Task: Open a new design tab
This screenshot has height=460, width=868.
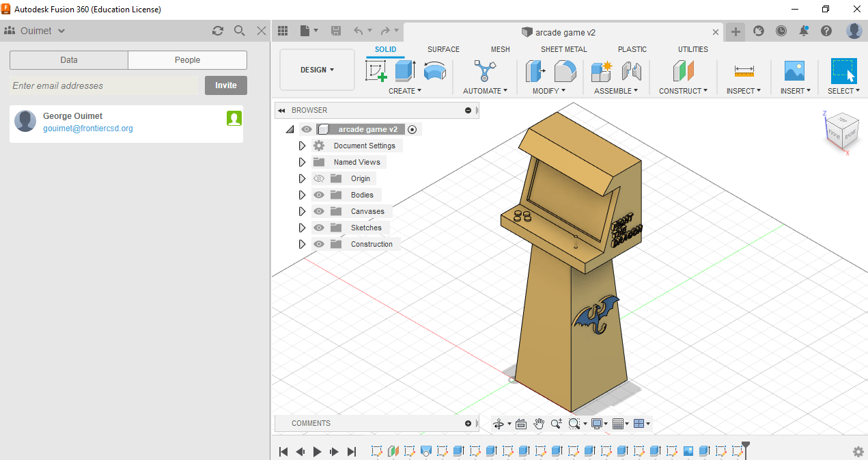Action: click(x=736, y=31)
